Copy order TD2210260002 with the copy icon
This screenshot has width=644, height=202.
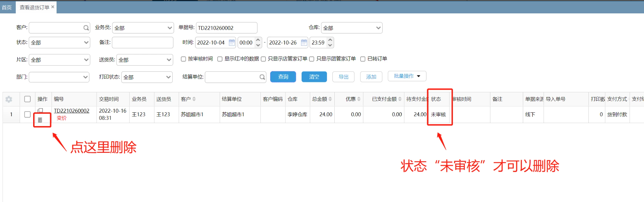click(x=40, y=110)
